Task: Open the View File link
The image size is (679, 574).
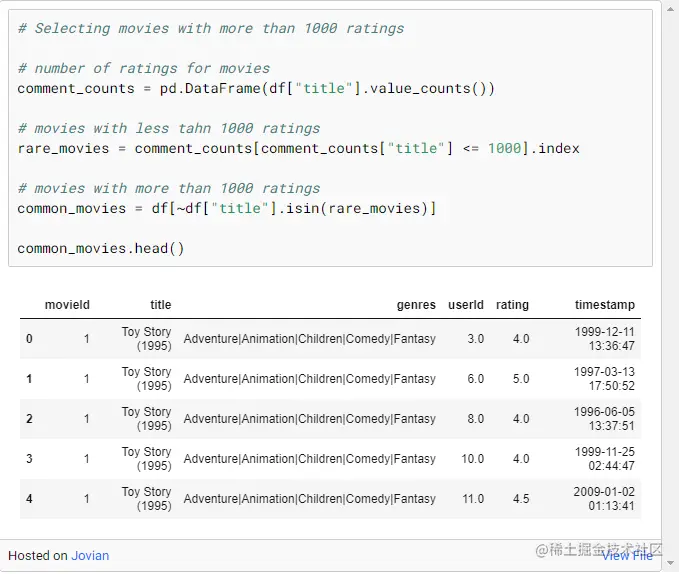Action: [627, 555]
